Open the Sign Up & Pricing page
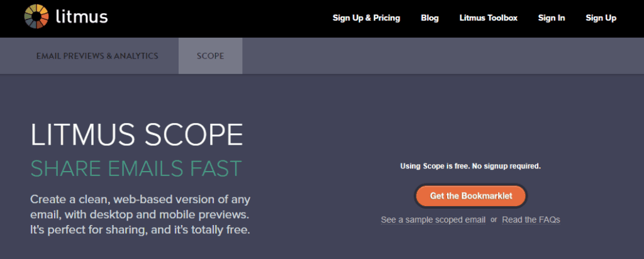The height and width of the screenshot is (259, 644). [367, 18]
